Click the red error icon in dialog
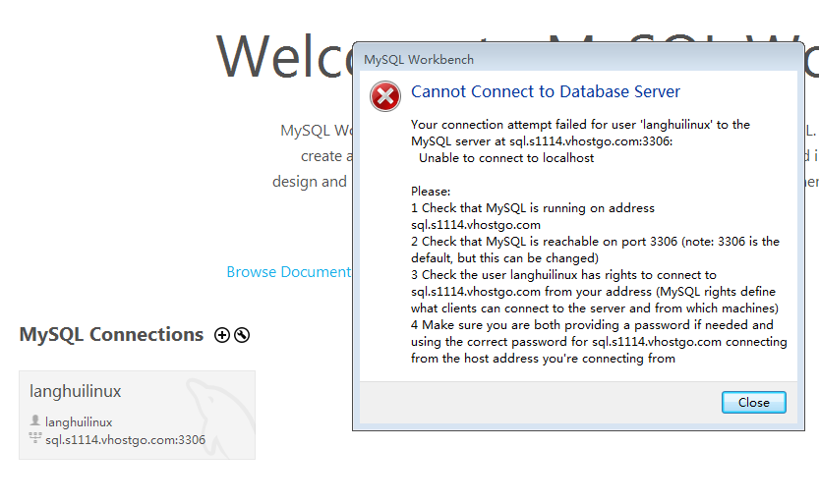 (384, 96)
